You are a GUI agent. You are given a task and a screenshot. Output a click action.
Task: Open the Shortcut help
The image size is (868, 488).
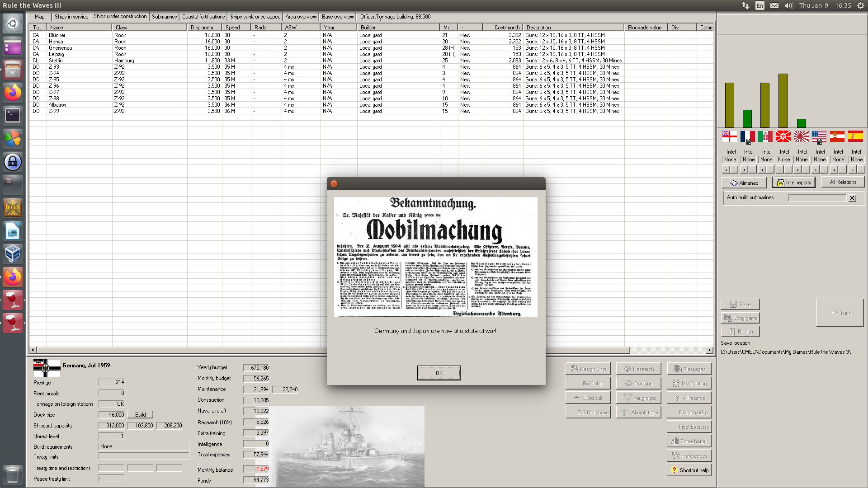pos(689,470)
